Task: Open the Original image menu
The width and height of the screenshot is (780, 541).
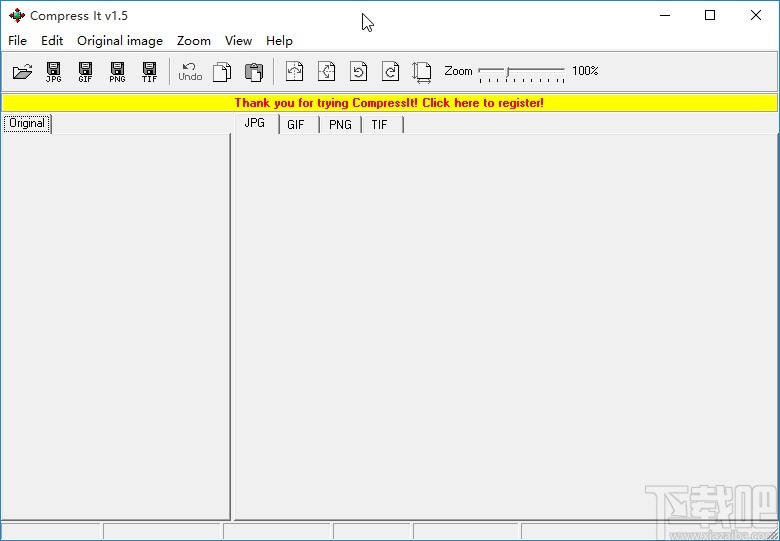Action: [x=120, y=41]
